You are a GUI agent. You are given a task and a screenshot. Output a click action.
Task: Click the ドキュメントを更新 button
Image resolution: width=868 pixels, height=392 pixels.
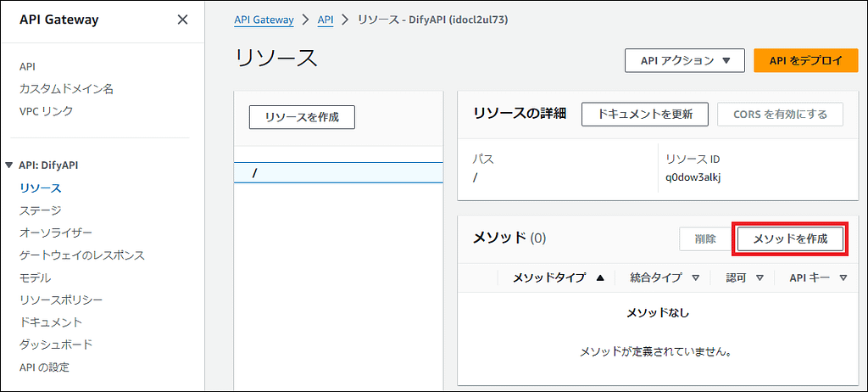click(644, 114)
